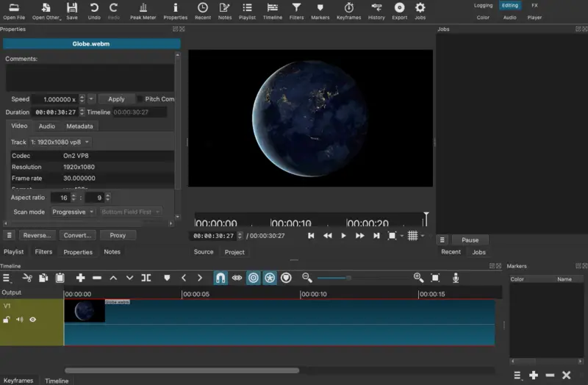Viewport: 588px width, 385px height.
Task: Ripple delete with the minus icon
Action: tap(97, 278)
